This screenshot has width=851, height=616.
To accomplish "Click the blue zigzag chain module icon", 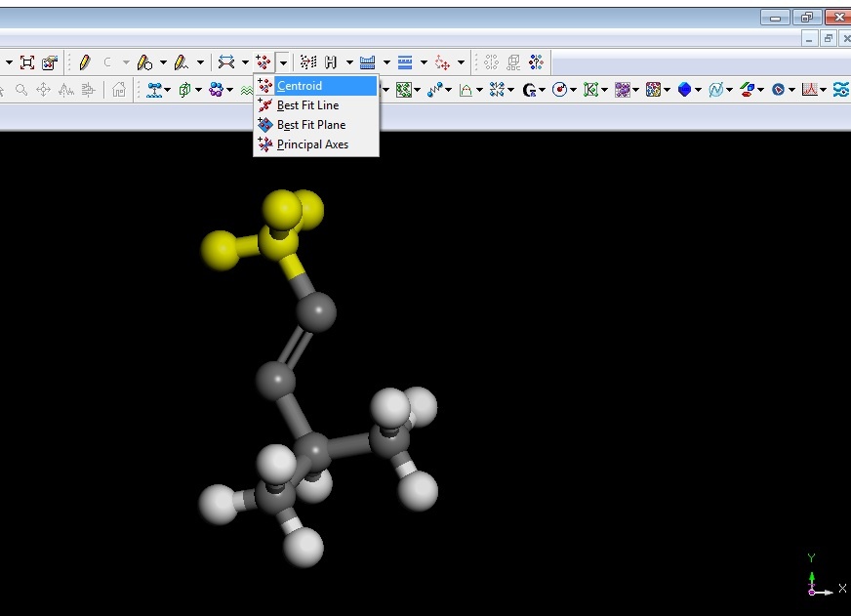I will pyautogui.click(x=434, y=90).
